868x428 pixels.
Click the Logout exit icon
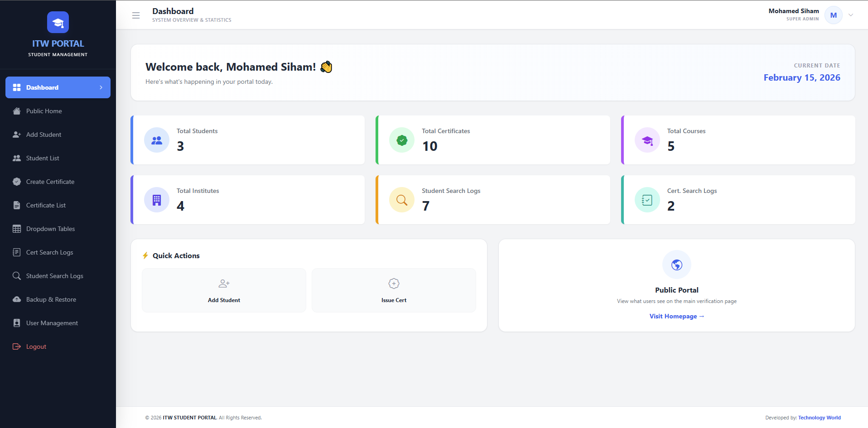pyautogui.click(x=16, y=346)
